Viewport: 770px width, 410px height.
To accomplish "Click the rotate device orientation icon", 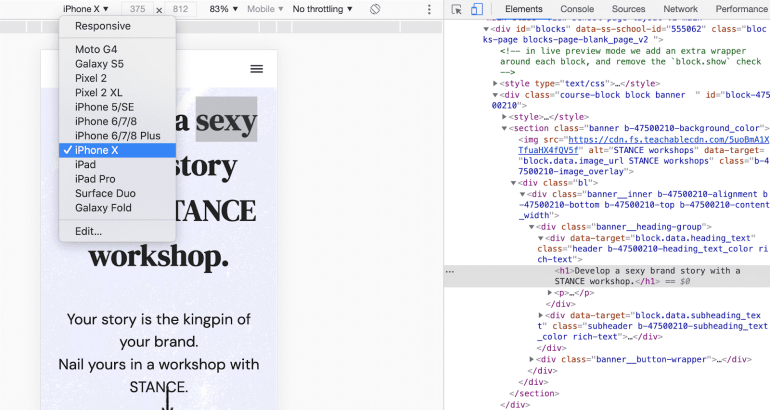I will (375, 9).
